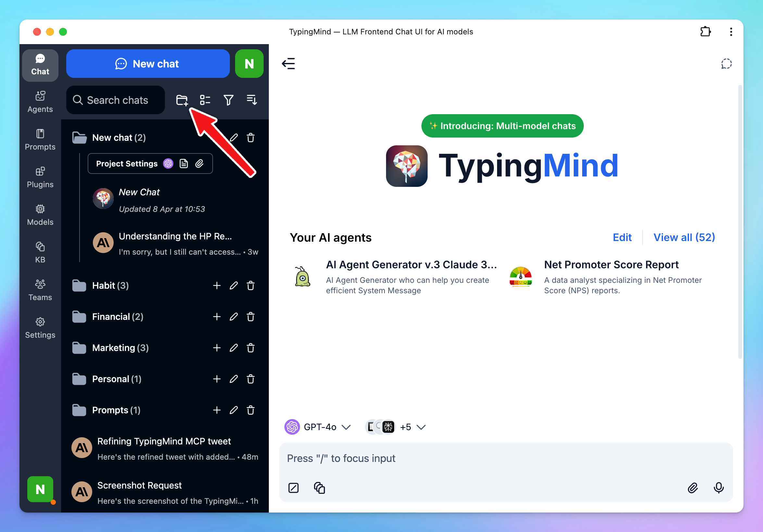Delete the Financial folder
Screen dimensions: 763x532
[251, 317]
